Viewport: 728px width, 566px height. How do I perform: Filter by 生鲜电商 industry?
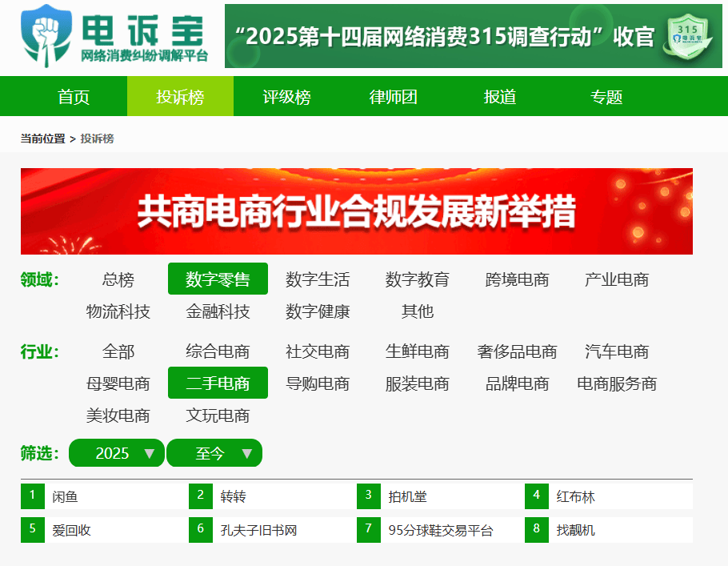click(417, 351)
